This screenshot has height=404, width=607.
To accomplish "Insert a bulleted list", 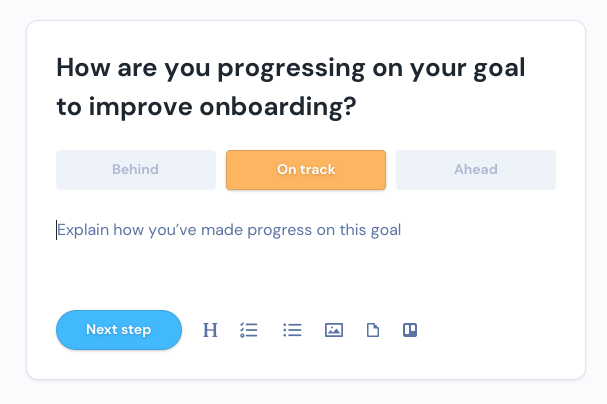I will (x=292, y=330).
